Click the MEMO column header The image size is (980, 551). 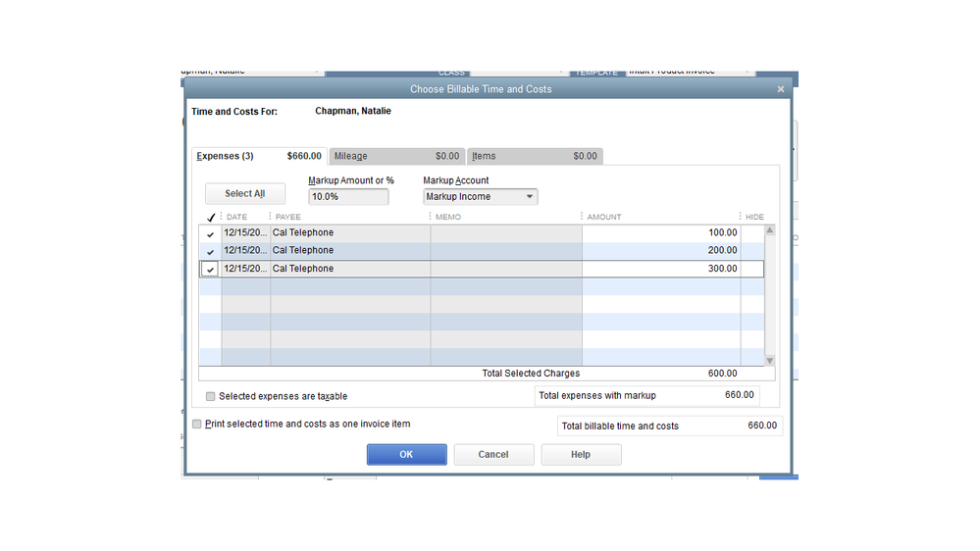pyautogui.click(x=448, y=217)
